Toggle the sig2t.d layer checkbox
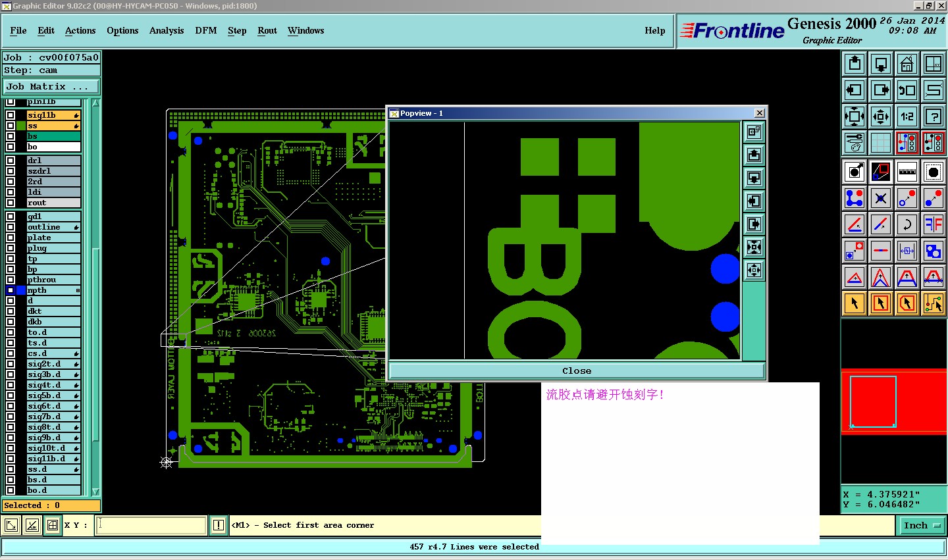The width and height of the screenshot is (948, 560). click(x=11, y=364)
